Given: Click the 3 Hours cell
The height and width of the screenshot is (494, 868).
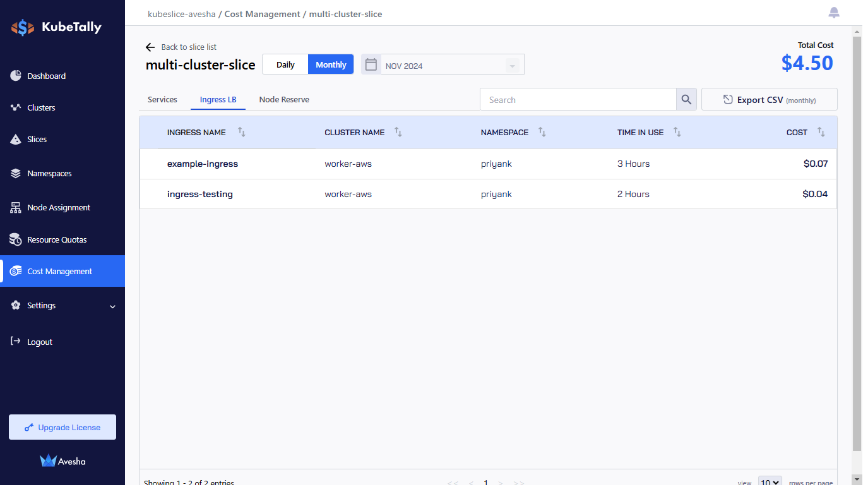Looking at the screenshot, I should pos(633,164).
